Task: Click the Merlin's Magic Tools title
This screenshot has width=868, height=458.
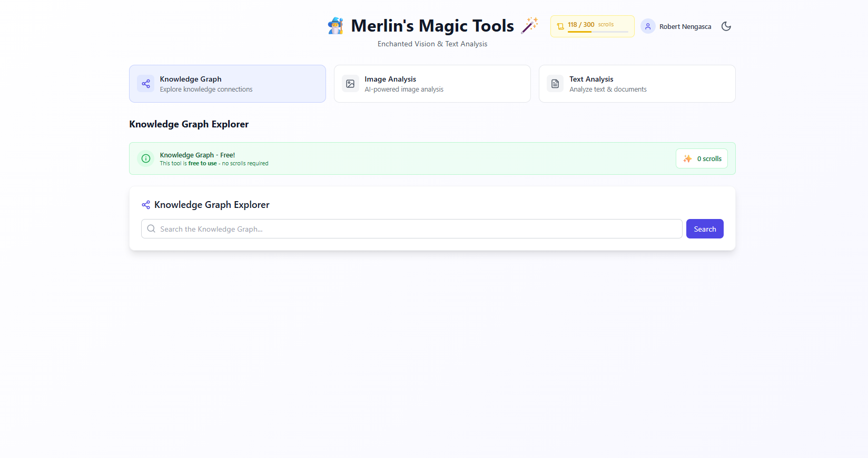Action: (x=432, y=26)
